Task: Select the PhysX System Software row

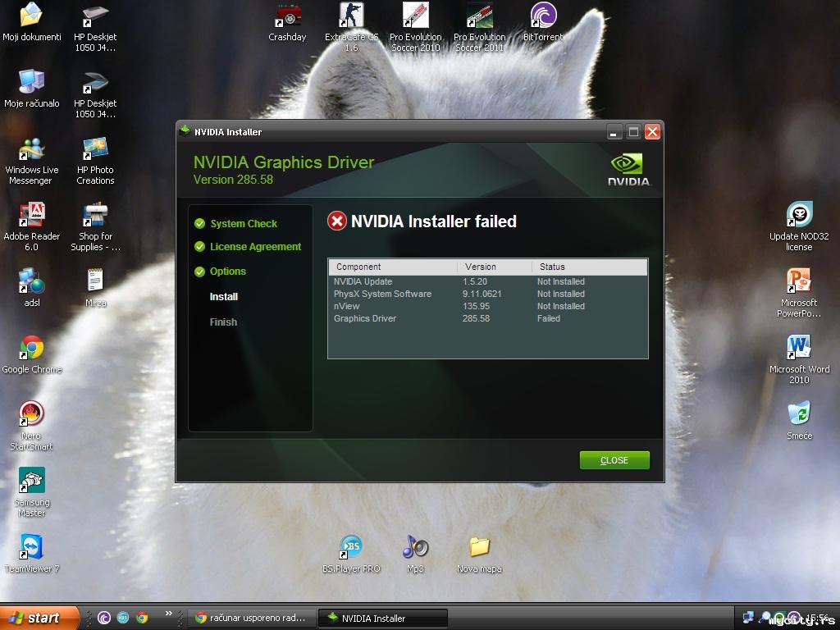Action: (x=487, y=294)
